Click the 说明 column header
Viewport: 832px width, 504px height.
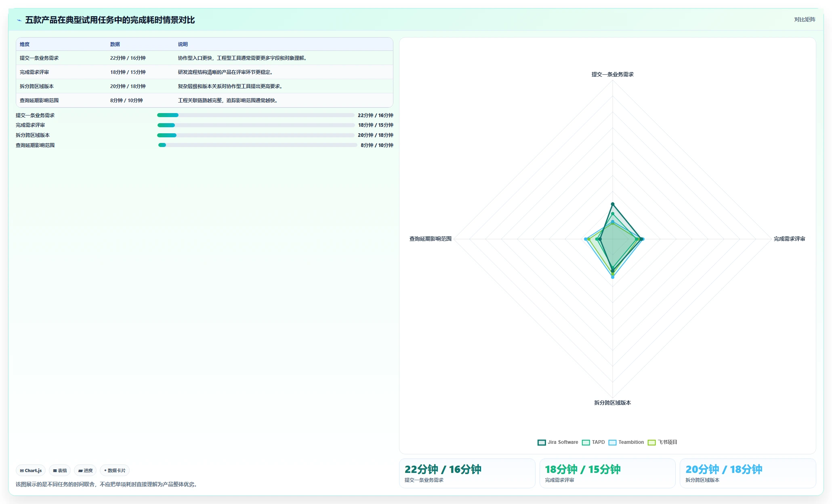pyautogui.click(x=183, y=44)
